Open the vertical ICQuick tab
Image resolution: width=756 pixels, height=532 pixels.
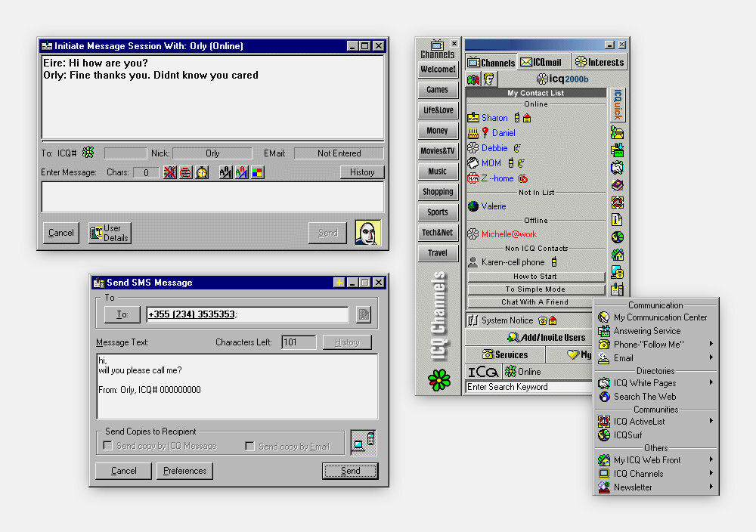click(x=618, y=104)
